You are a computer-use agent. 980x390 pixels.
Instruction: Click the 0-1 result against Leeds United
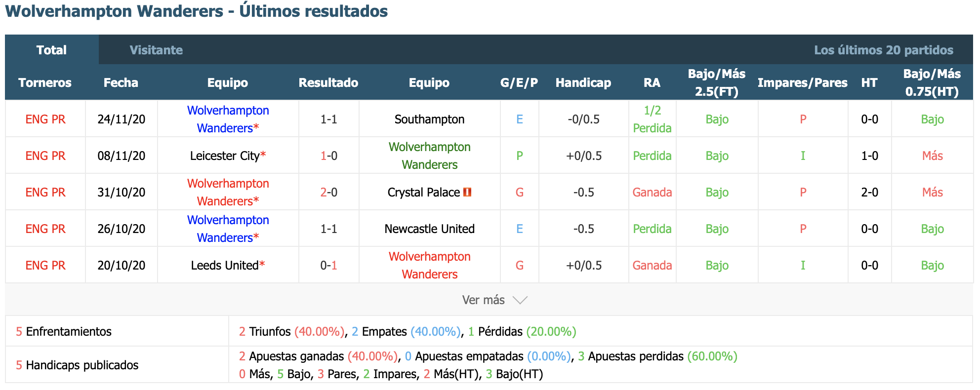pyautogui.click(x=328, y=265)
